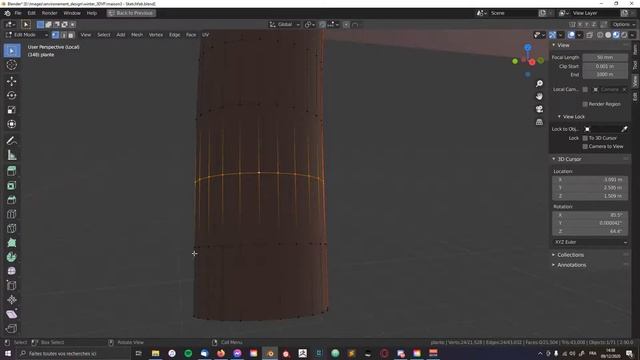640x360 pixels.
Task: Select the Annotate pencil tool
Action: [x=11, y=141]
